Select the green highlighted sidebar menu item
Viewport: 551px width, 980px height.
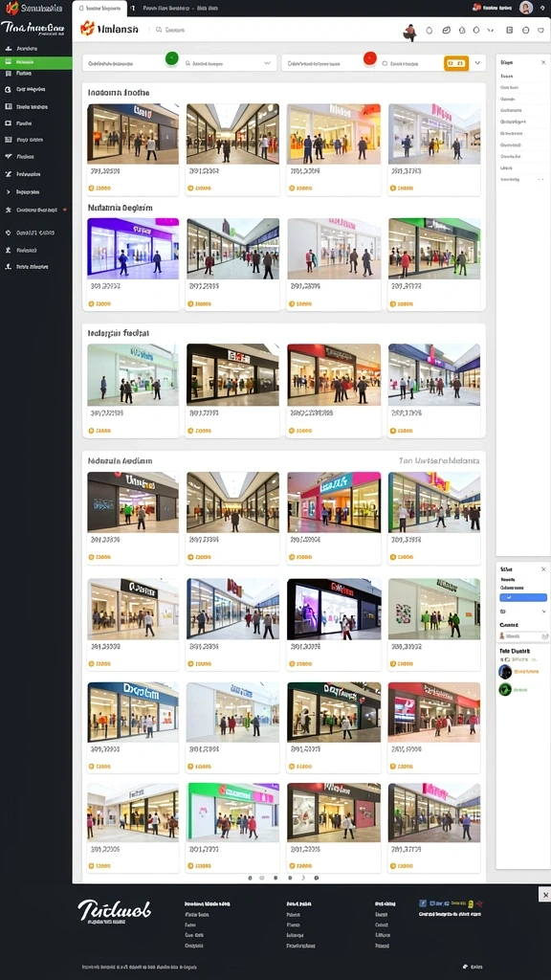(x=36, y=62)
